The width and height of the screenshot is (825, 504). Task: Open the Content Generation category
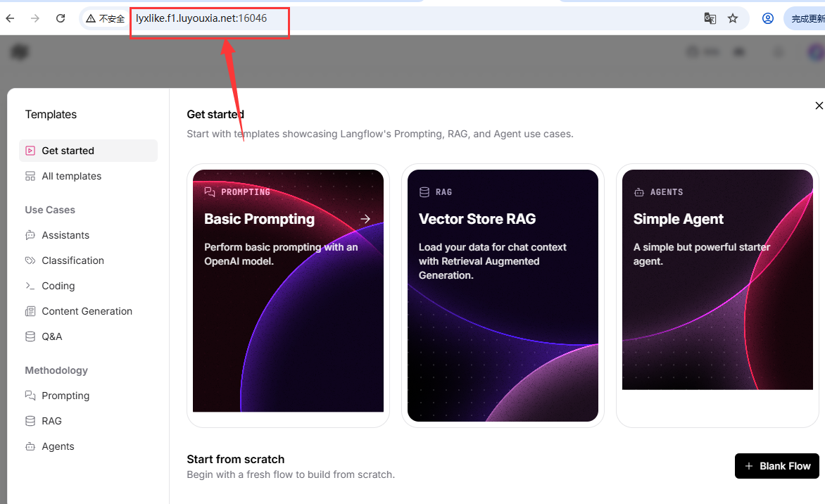click(89, 311)
